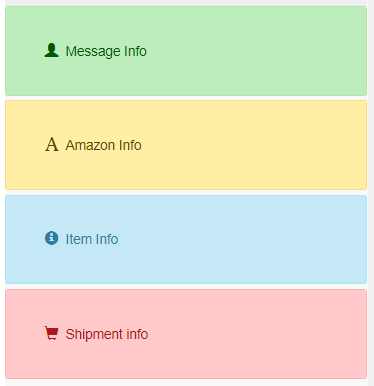Click the blue info circle icon

[52, 238]
